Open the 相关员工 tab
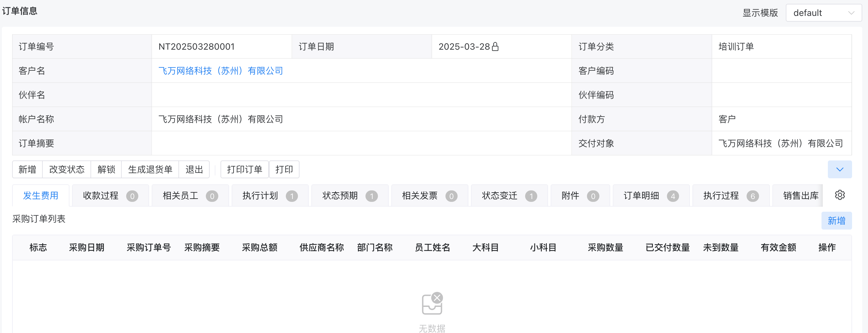Screen dimensions: 868x333 pyautogui.click(x=190, y=195)
